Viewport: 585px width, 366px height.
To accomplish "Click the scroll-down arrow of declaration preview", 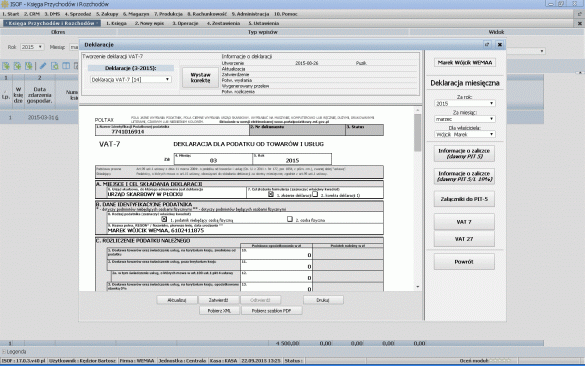I will 417,287.
